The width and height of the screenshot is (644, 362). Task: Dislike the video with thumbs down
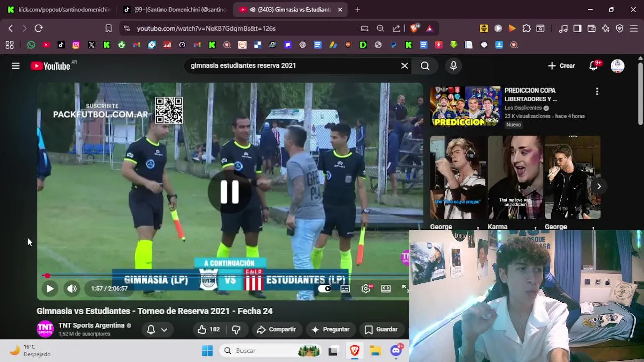pyautogui.click(x=236, y=329)
